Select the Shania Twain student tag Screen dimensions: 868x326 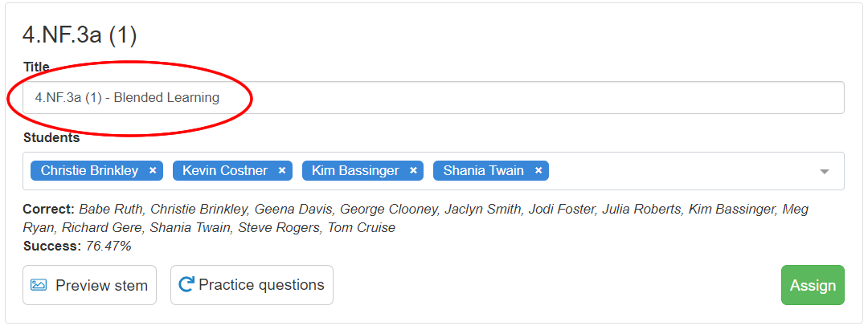point(483,170)
